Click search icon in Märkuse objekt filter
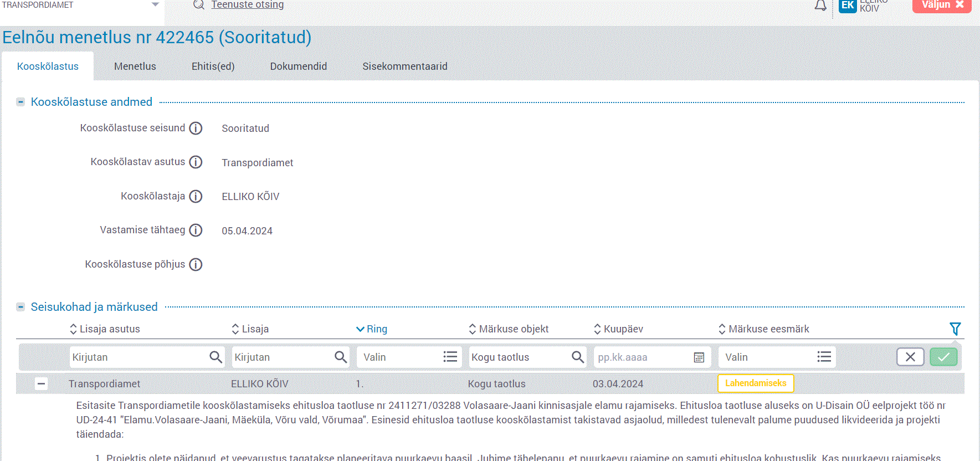 click(x=578, y=357)
